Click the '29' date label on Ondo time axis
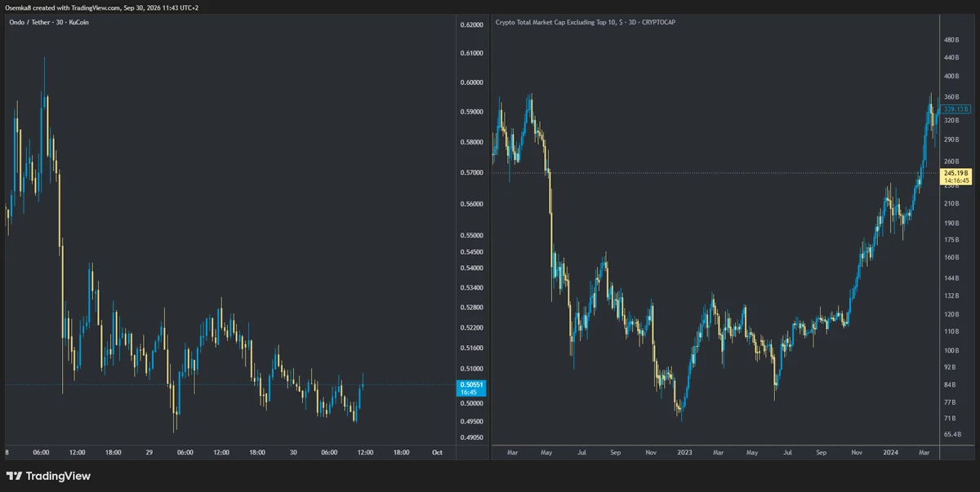980x492 pixels. coord(149,452)
